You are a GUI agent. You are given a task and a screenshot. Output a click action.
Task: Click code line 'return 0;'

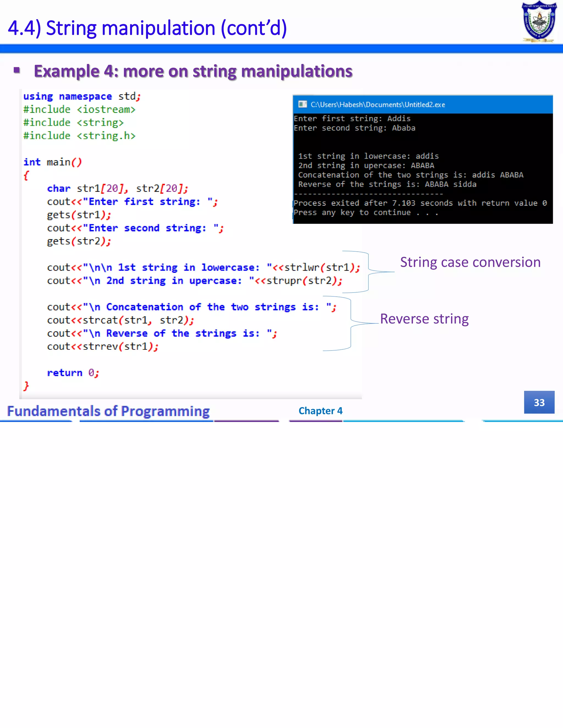(x=73, y=373)
